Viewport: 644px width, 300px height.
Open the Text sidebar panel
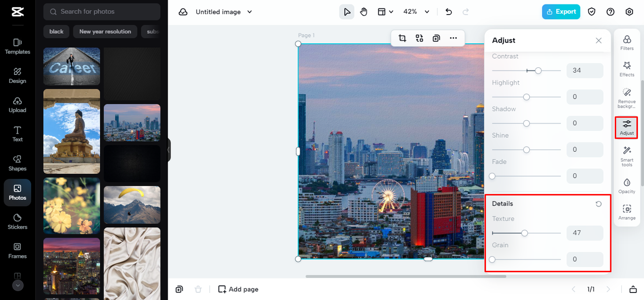coord(17,134)
